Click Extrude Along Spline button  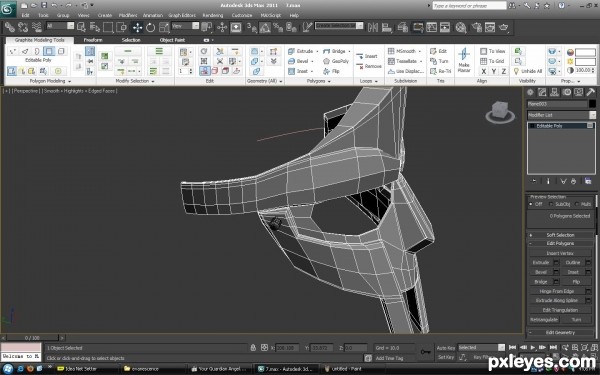557,300
